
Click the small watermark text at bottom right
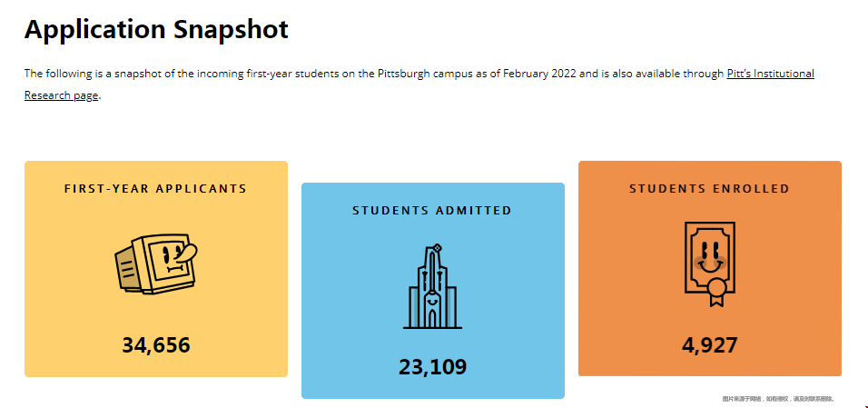point(777,399)
